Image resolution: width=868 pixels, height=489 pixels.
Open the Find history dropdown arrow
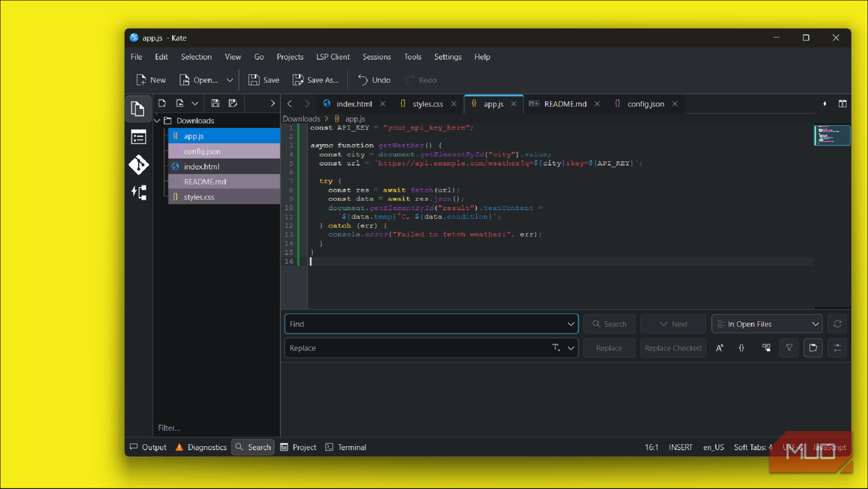click(x=571, y=324)
